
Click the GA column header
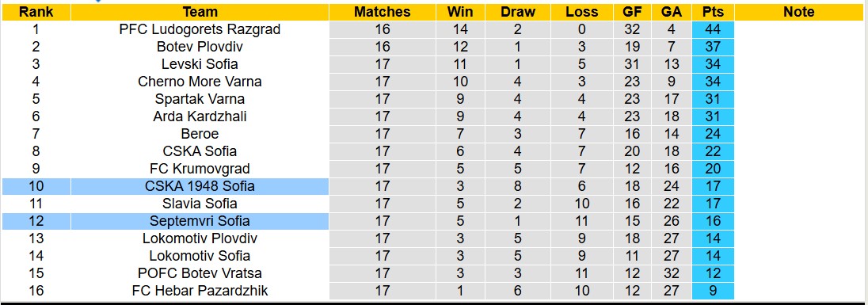tap(670, 12)
